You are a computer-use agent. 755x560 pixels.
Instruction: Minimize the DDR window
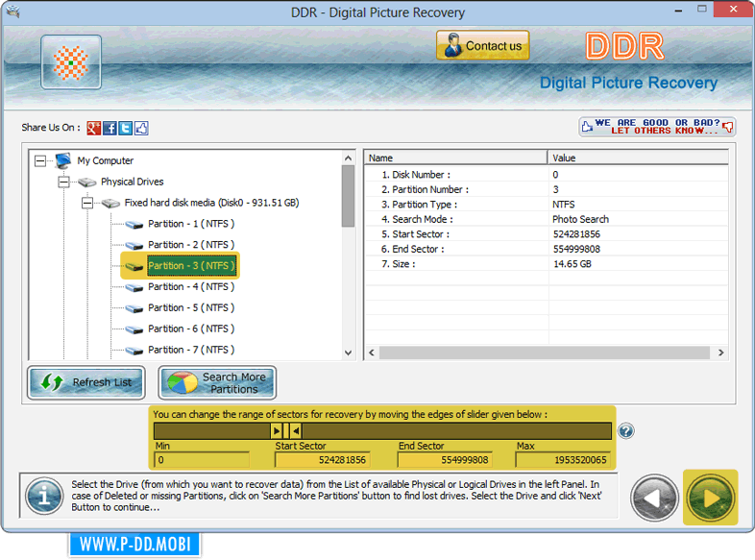click(678, 10)
